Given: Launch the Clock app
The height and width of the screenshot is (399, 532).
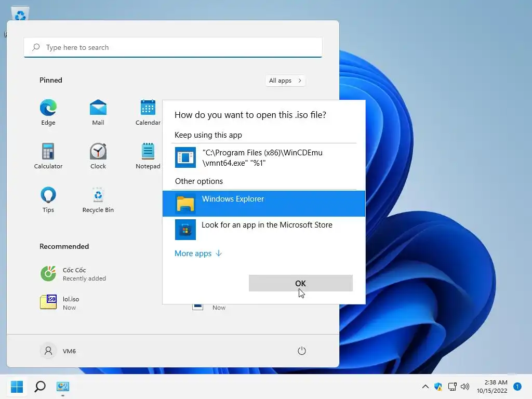Looking at the screenshot, I should (98, 156).
